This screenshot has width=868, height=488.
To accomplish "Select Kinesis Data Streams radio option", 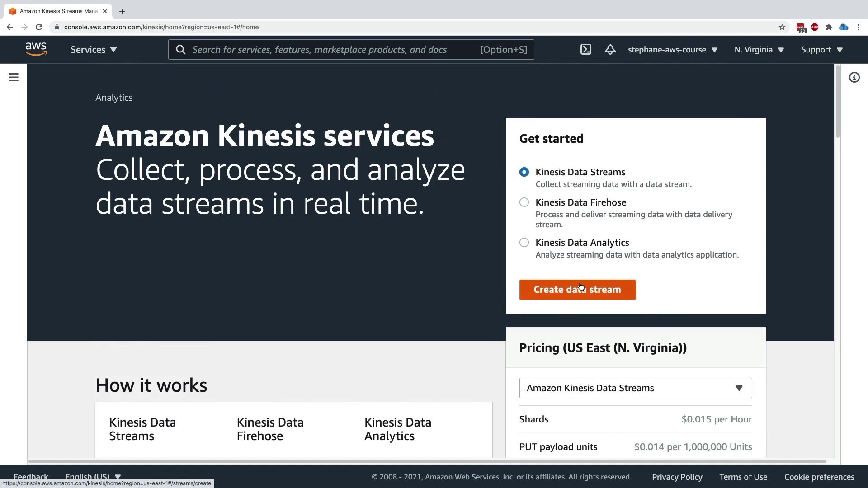I will [524, 172].
